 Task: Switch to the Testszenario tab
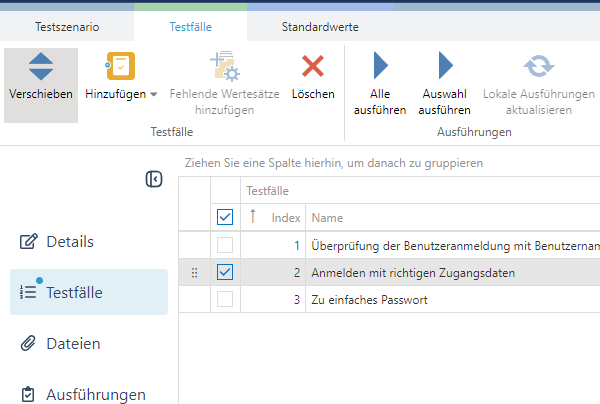pyautogui.click(x=67, y=27)
